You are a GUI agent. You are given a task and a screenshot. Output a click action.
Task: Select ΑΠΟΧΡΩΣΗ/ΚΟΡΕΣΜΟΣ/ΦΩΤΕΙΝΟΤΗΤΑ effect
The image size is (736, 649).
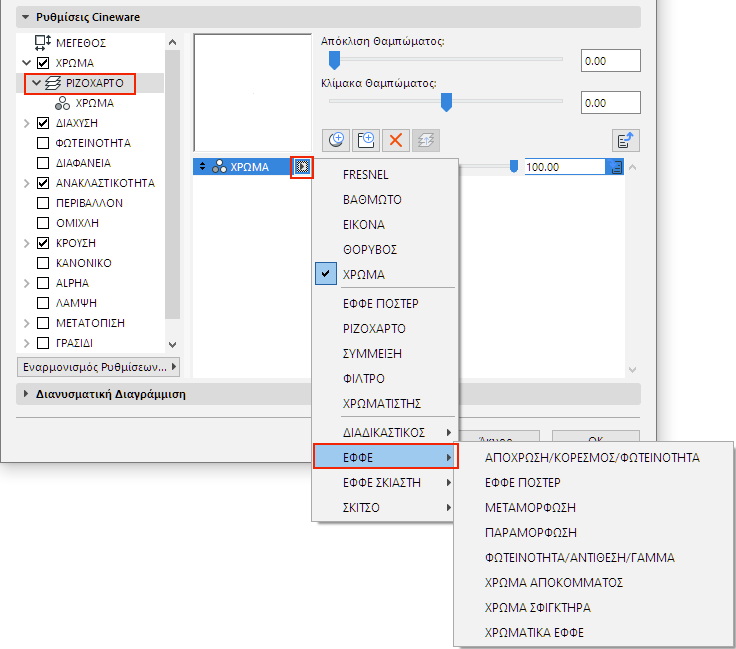[593, 458]
